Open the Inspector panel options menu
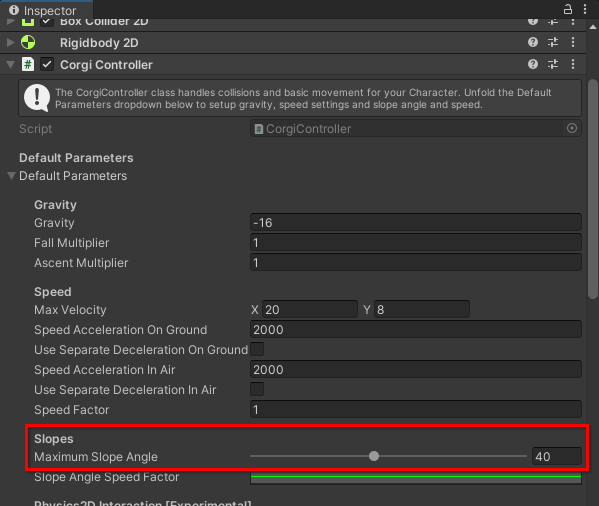This screenshot has height=506, width=599. pos(585,9)
